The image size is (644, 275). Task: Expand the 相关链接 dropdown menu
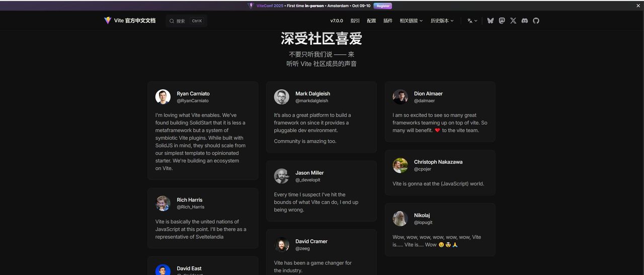[x=411, y=21]
